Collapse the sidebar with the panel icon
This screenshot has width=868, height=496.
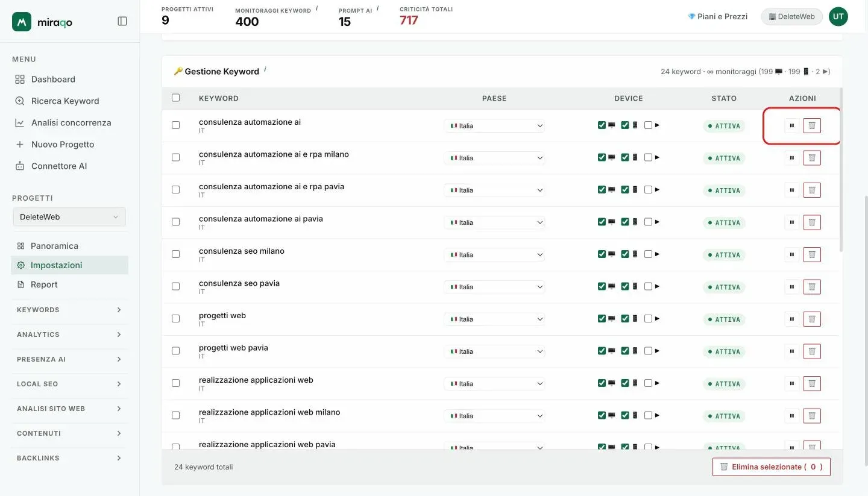tap(122, 21)
